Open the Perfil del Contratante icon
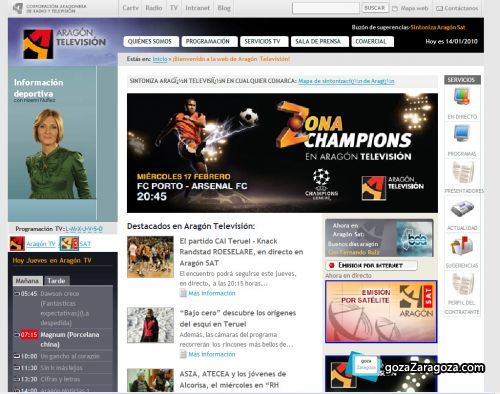Viewport: 500px width, 394px height. pos(463,283)
